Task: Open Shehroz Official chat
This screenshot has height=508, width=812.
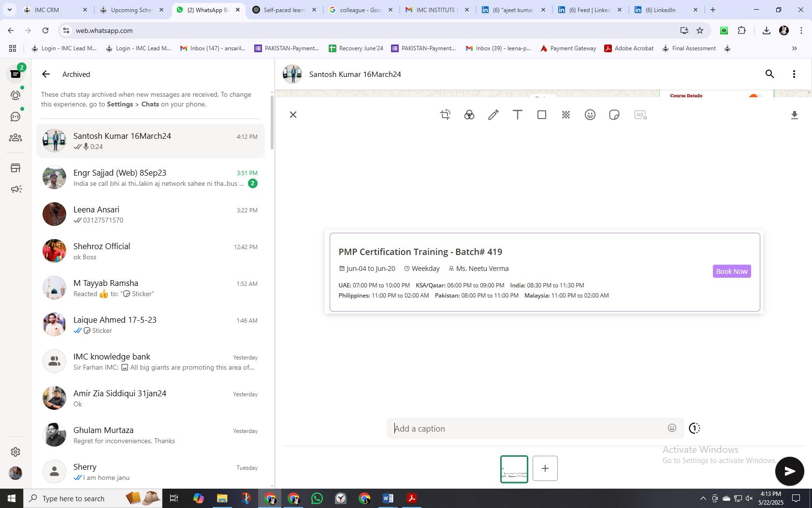Action: pyautogui.click(x=150, y=251)
